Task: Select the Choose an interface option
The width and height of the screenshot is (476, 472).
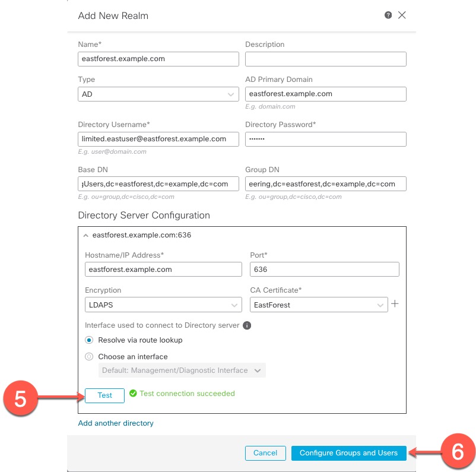Action: pos(89,356)
